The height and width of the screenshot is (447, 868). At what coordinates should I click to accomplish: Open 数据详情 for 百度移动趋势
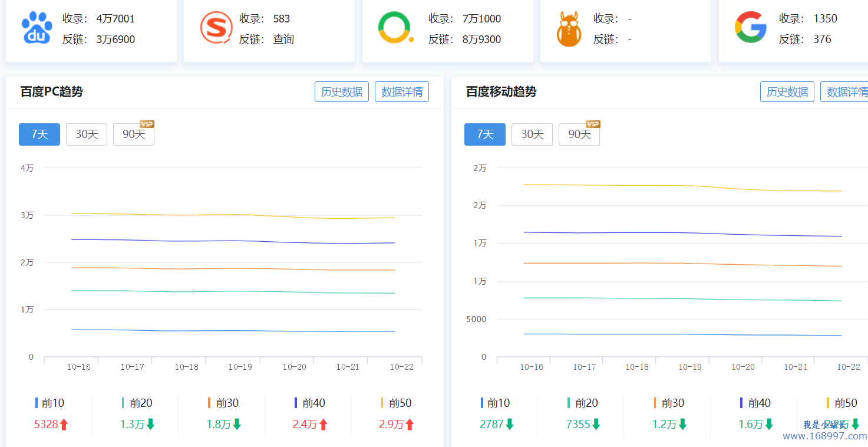[x=844, y=92]
